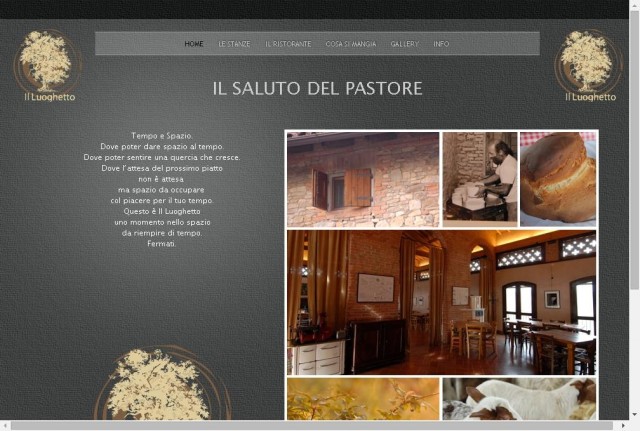Open the autumn branches photo

click(363, 399)
